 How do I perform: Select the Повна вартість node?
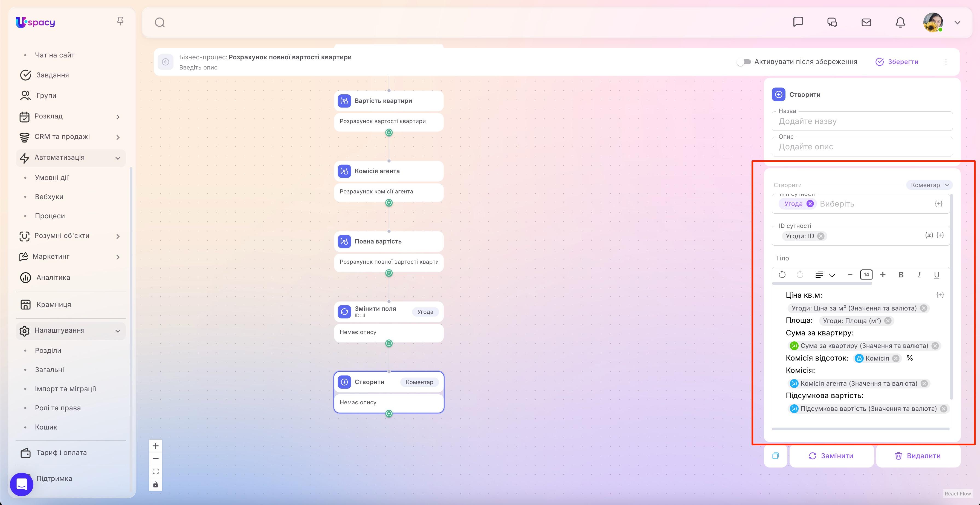(389, 242)
